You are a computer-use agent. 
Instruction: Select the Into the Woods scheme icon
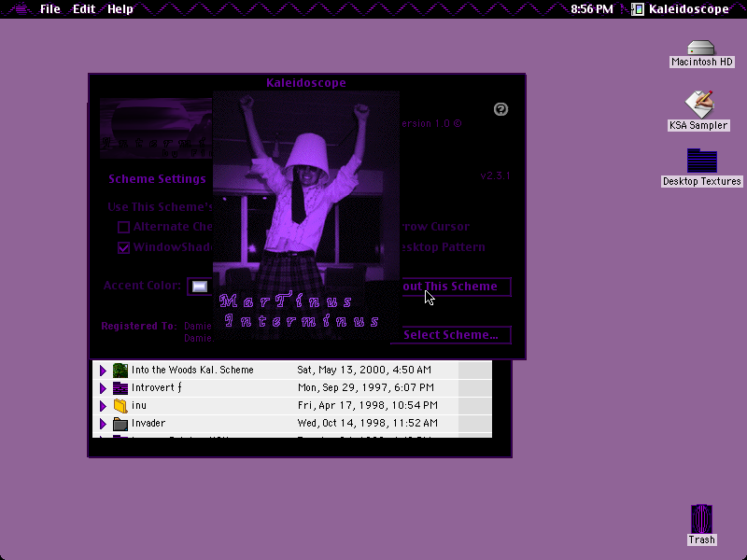120,370
